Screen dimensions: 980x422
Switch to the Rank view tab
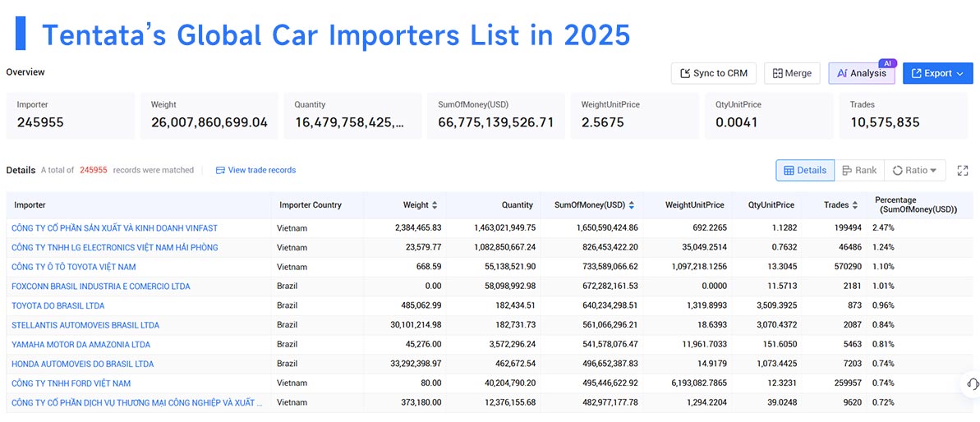(859, 171)
